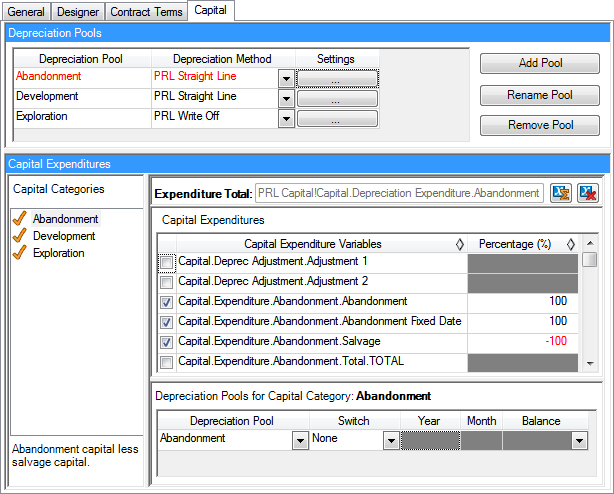Click the greyed Year cell for Abandonment pool
The height and width of the screenshot is (494, 614).
(x=430, y=441)
